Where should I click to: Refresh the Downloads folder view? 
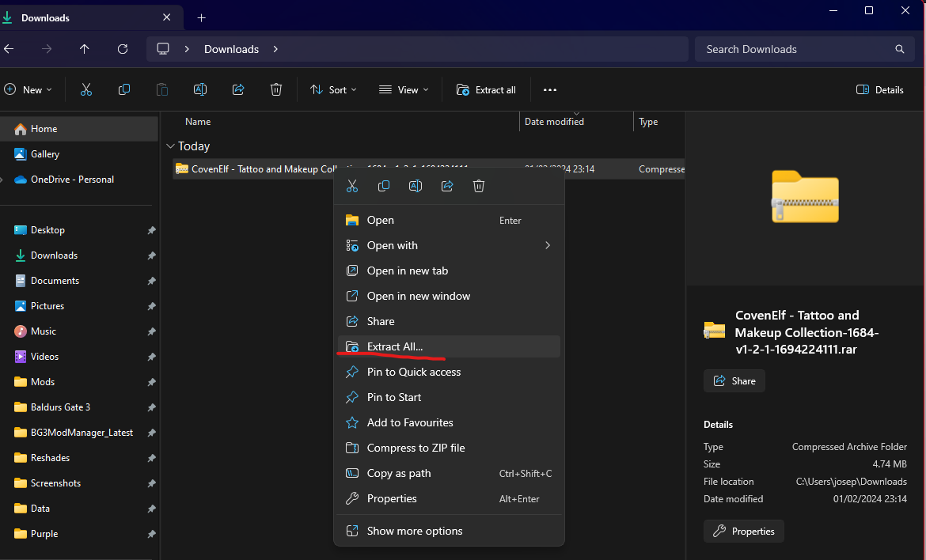point(123,49)
